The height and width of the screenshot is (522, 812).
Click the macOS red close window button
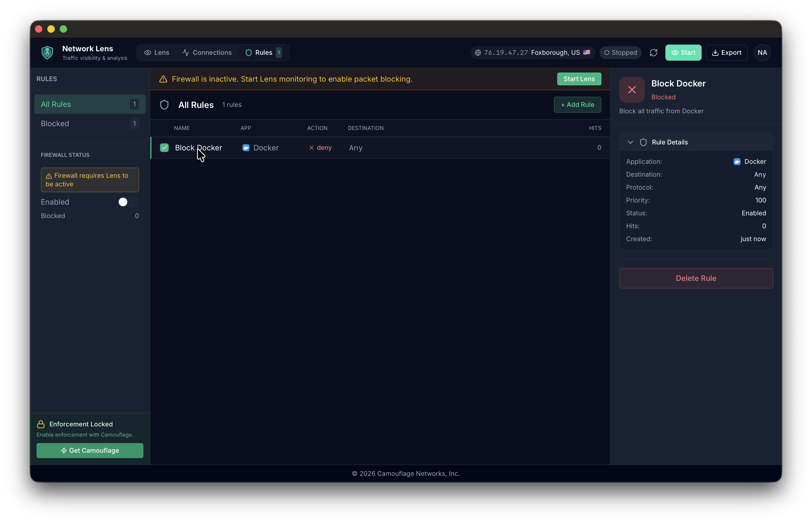39,29
